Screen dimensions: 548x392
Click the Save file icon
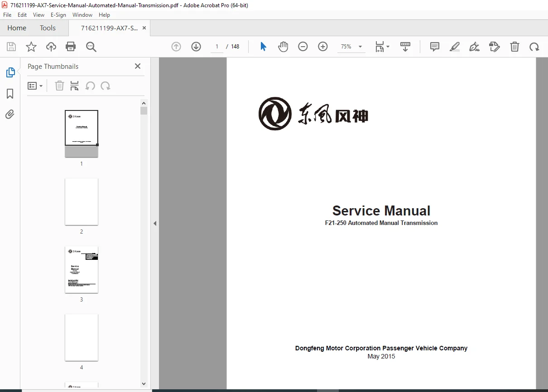click(x=11, y=47)
